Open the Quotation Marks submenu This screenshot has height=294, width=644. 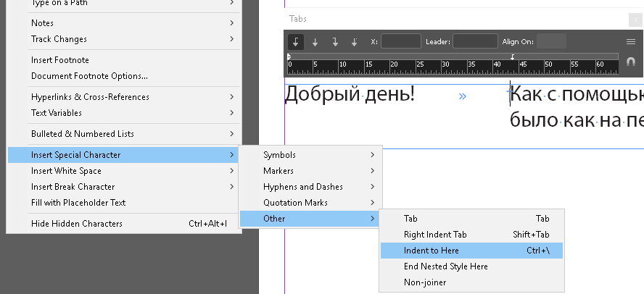tap(311, 203)
